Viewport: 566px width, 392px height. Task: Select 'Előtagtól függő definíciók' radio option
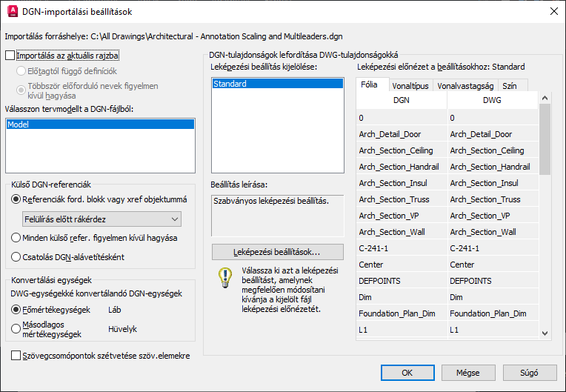tap(21, 71)
